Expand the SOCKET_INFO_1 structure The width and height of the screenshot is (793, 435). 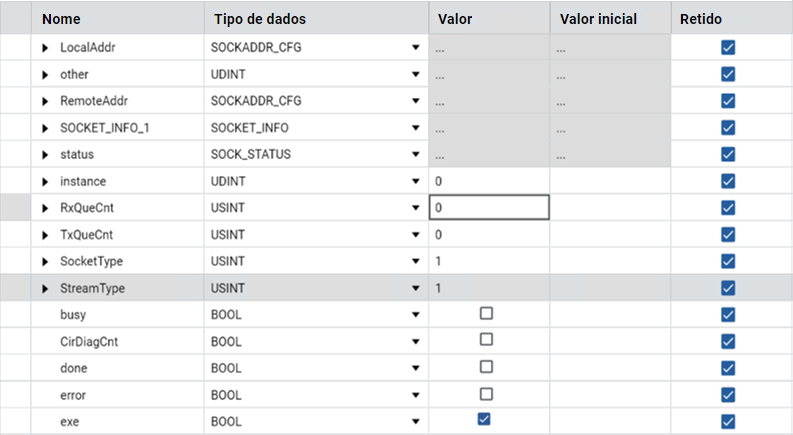click(45, 128)
